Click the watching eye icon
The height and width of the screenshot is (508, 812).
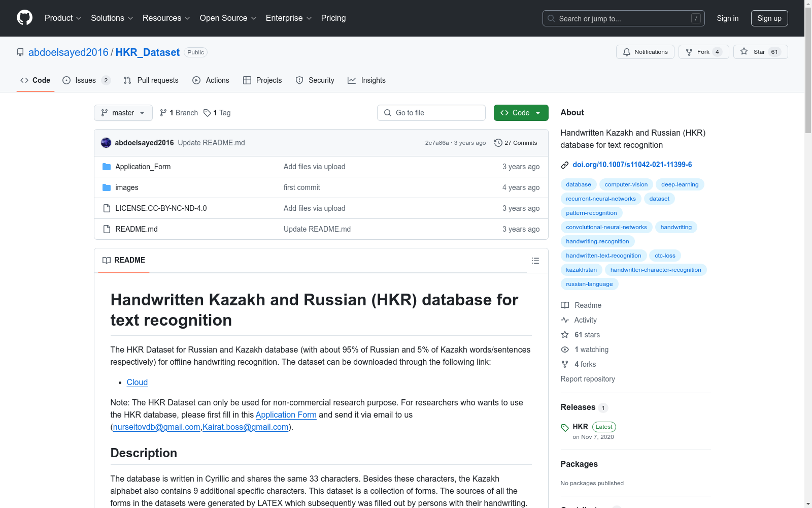click(565, 350)
